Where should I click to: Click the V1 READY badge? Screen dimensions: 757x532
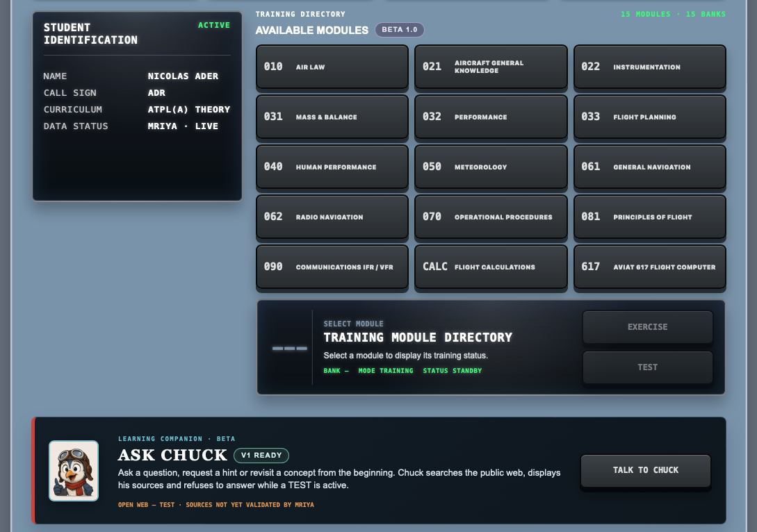coord(261,456)
